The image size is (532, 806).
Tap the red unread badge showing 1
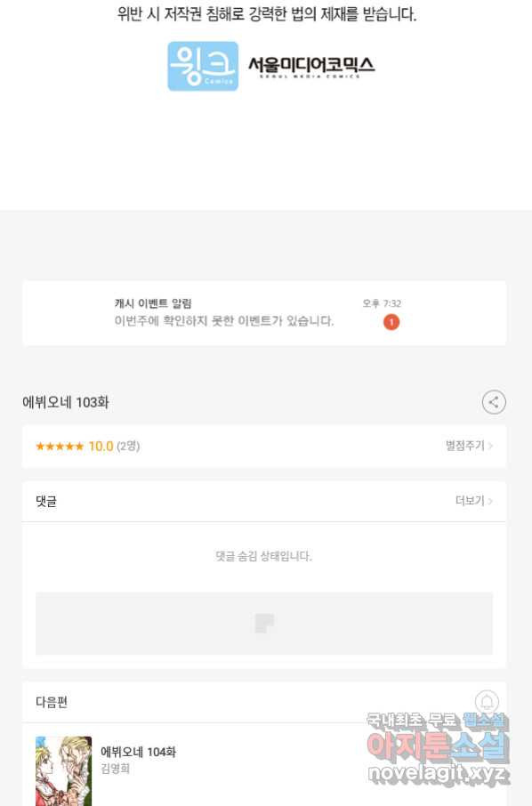pos(391,322)
